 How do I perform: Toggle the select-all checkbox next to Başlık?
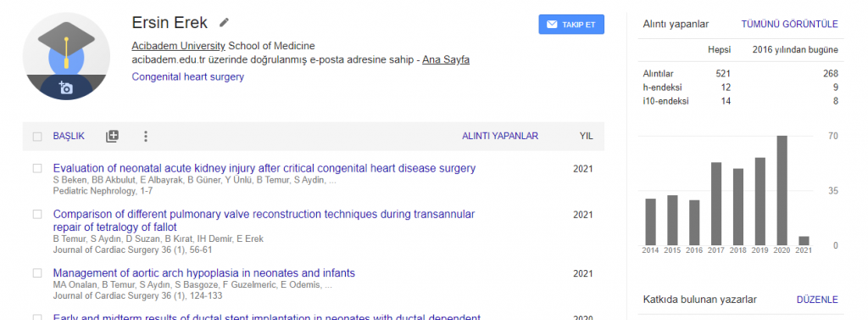coord(37,137)
